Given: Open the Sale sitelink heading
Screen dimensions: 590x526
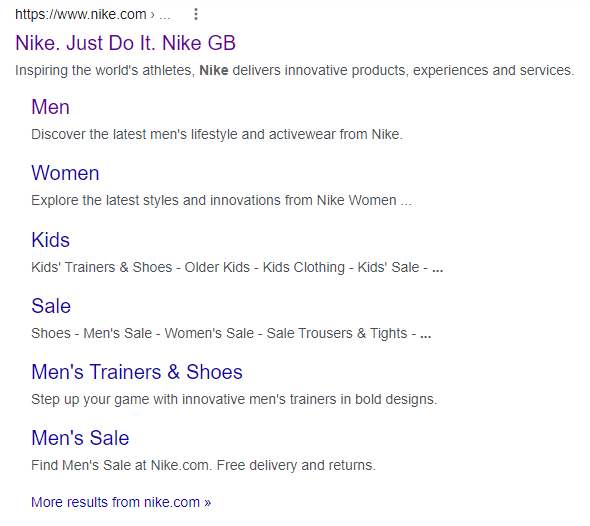Looking at the screenshot, I should [51, 306].
